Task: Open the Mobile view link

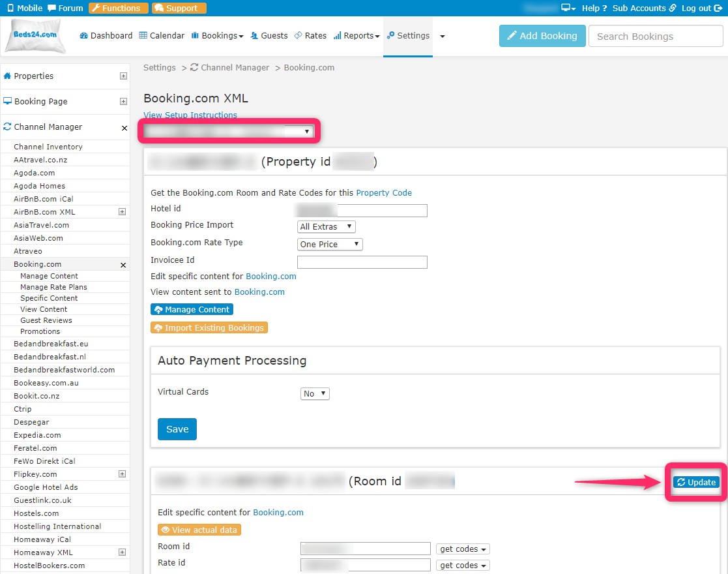Action: tap(25, 8)
